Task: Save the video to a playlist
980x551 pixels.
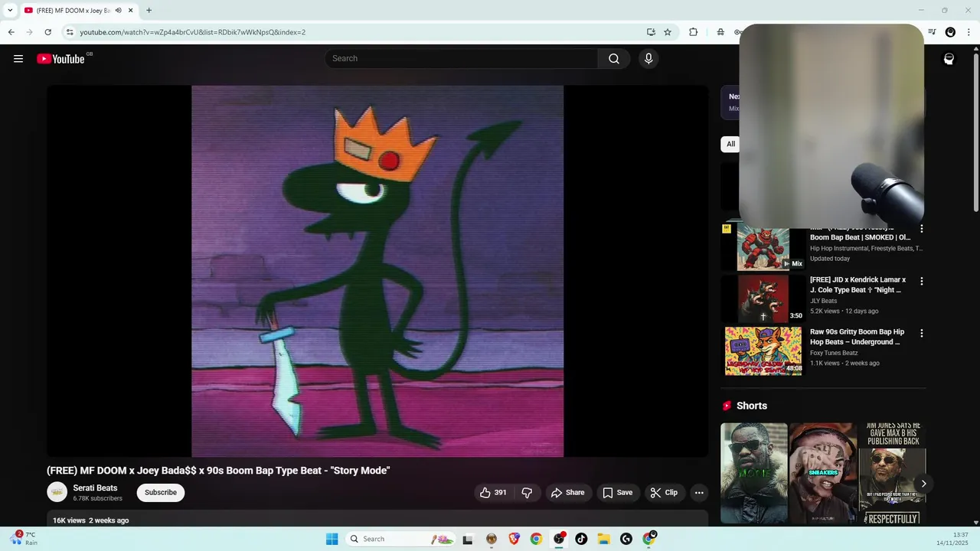Action: click(617, 493)
